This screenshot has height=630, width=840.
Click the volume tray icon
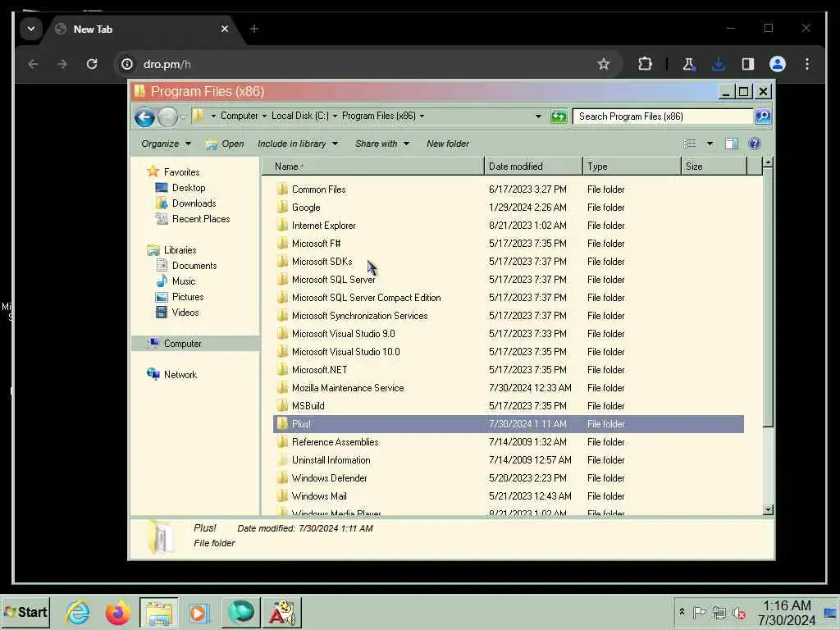click(x=739, y=612)
